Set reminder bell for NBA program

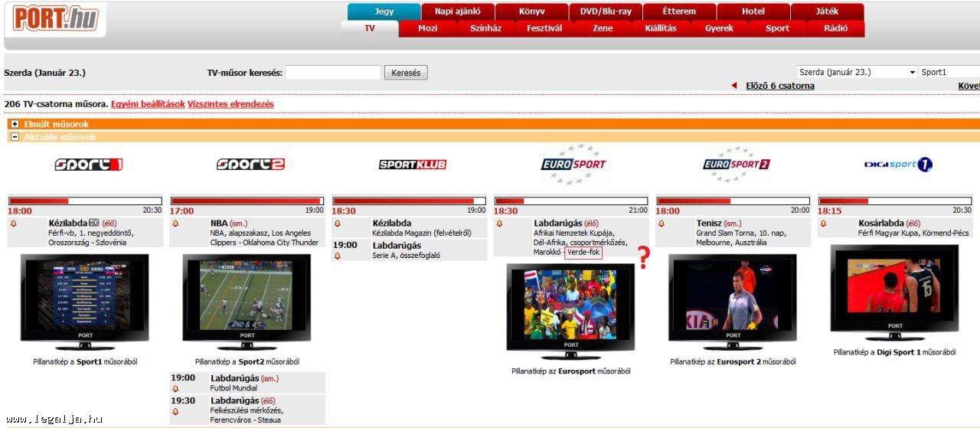click(175, 224)
